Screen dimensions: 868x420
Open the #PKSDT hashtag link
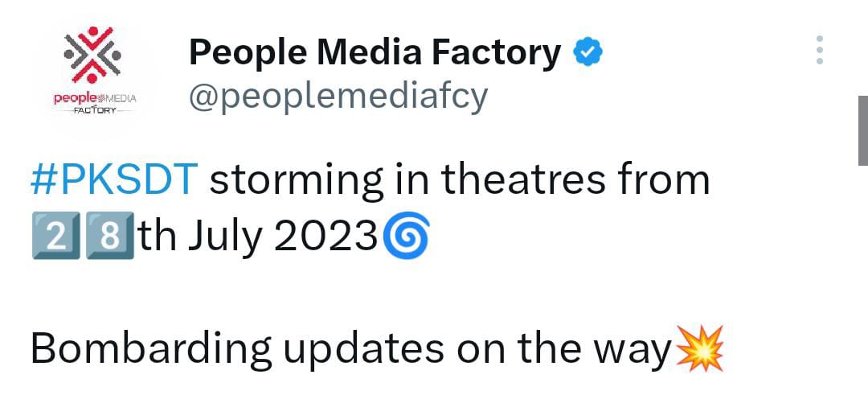point(113,180)
